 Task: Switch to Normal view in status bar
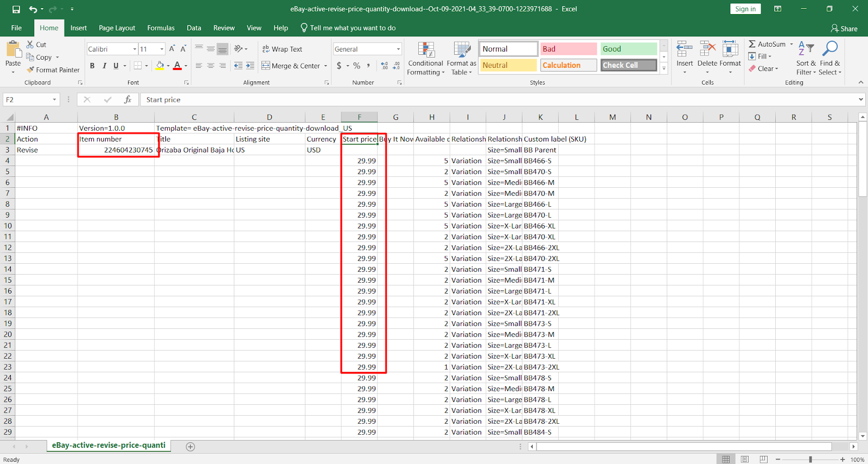[726, 459]
